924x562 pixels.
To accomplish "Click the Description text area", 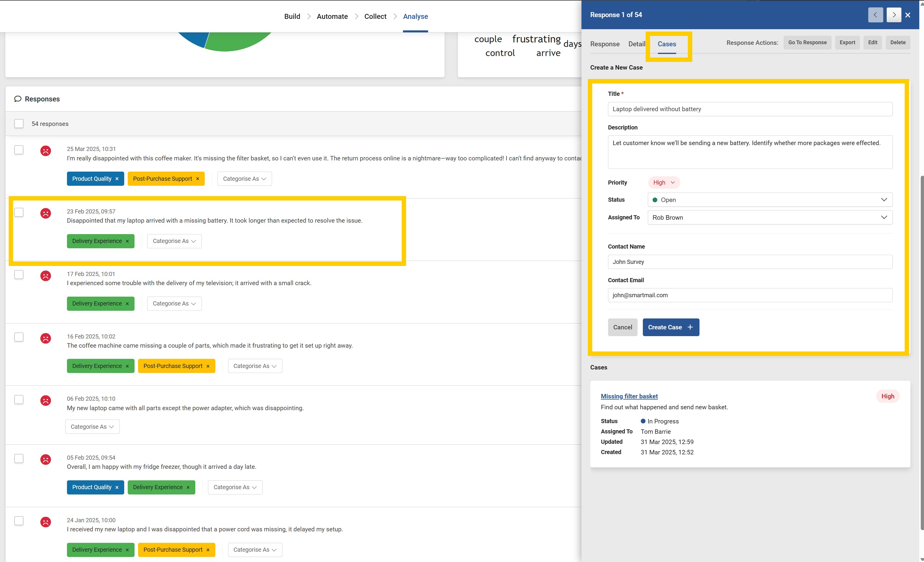I will click(x=750, y=152).
